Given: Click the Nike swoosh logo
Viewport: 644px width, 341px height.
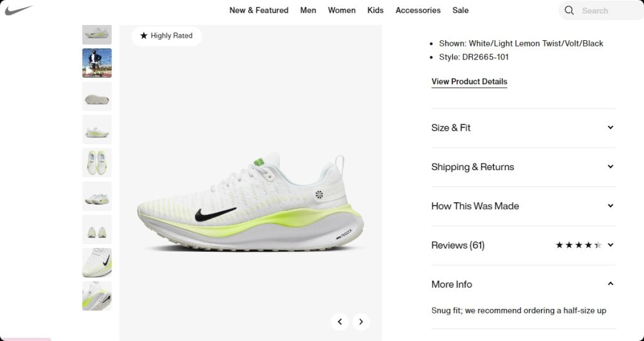Looking at the screenshot, I should tap(18, 10).
